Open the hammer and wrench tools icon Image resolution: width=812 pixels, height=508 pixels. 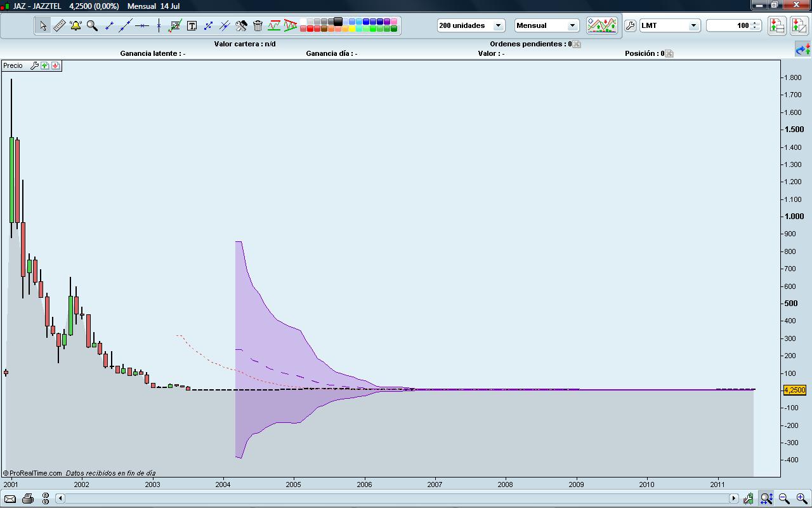241,25
